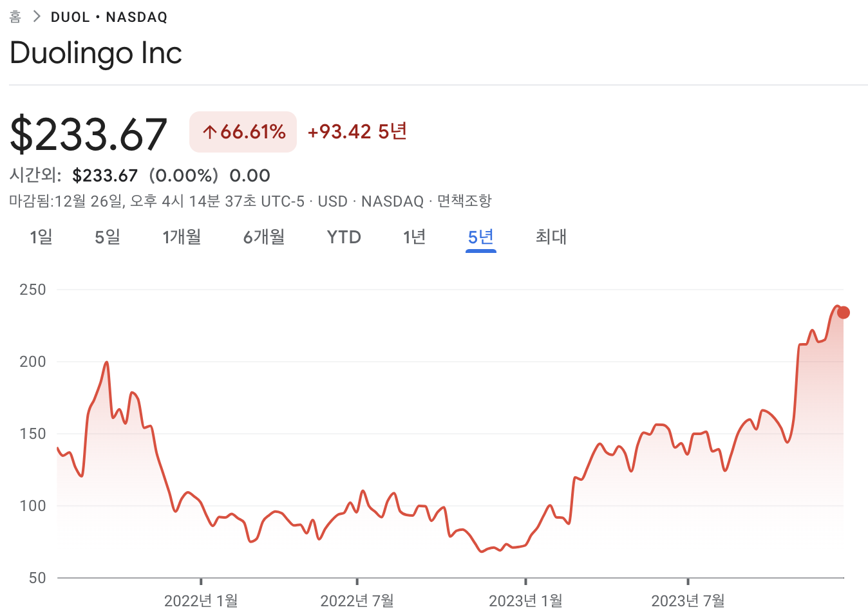The width and height of the screenshot is (868, 614).
Task: Switch to the 5일 chart range
Action: click(107, 237)
